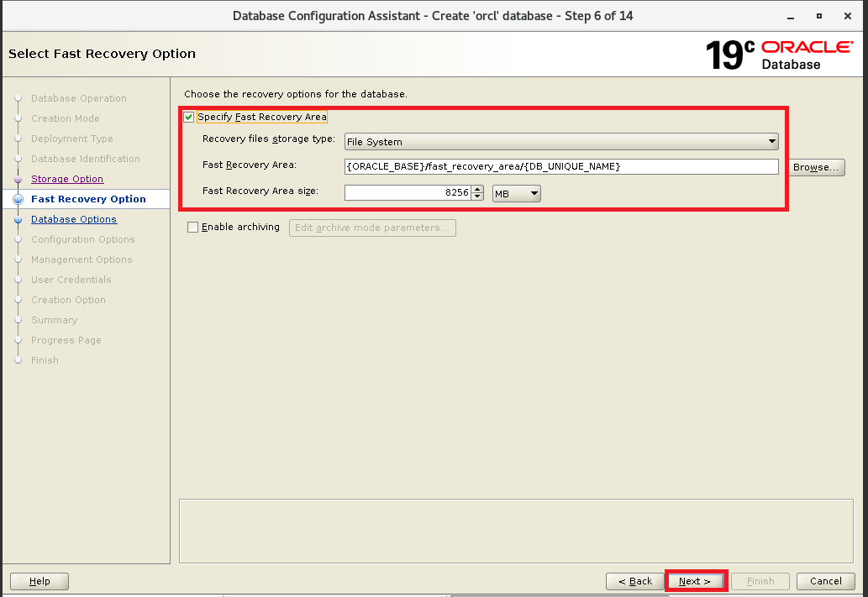Decrease recovery area size with down arrow
The height and width of the screenshot is (597, 868).
coord(478,197)
